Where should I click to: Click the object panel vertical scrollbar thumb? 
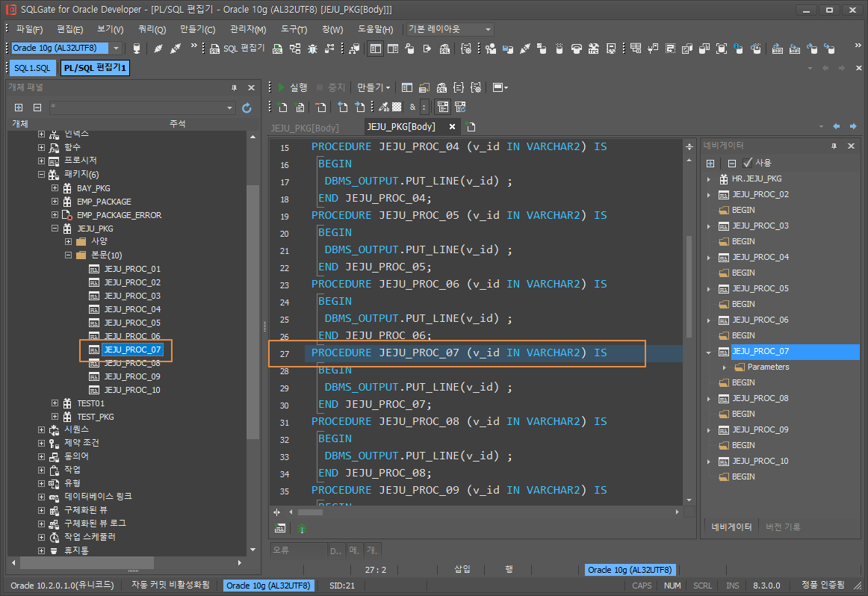[252, 311]
